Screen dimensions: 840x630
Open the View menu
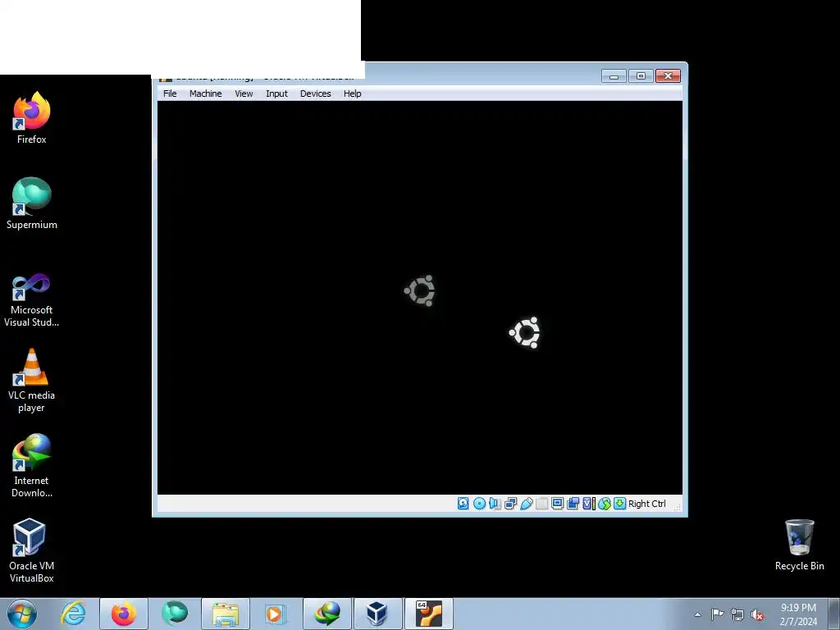(244, 94)
